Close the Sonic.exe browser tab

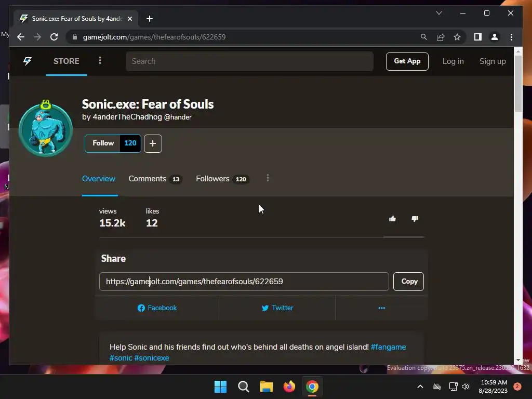click(129, 19)
